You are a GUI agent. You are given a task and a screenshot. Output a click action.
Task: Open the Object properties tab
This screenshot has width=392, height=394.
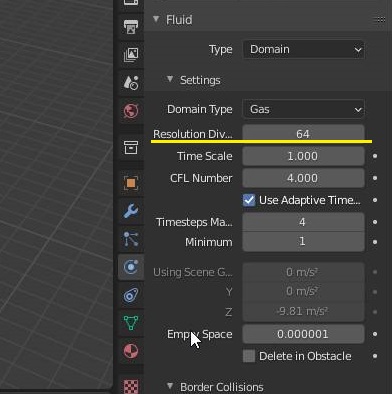pos(131,183)
